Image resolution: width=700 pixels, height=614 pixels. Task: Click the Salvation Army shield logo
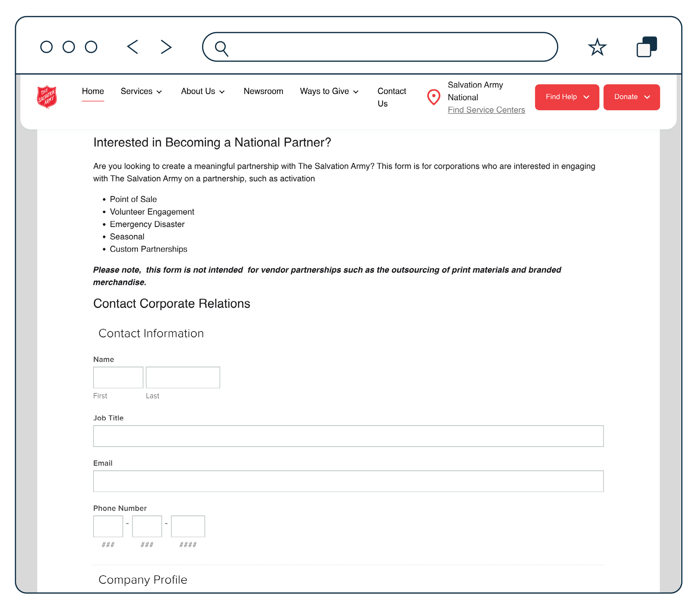coord(47,96)
